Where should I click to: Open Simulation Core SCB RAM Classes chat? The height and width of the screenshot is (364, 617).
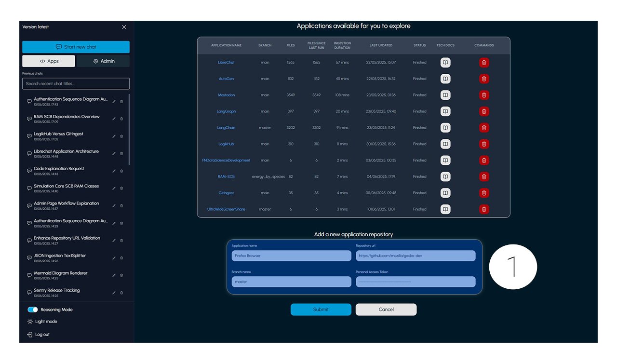[x=66, y=188]
